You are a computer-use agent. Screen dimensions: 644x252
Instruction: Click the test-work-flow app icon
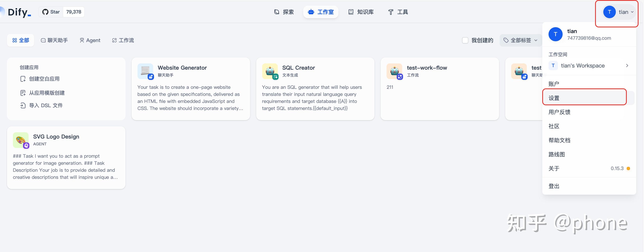pyautogui.click(x=394, y=71)
